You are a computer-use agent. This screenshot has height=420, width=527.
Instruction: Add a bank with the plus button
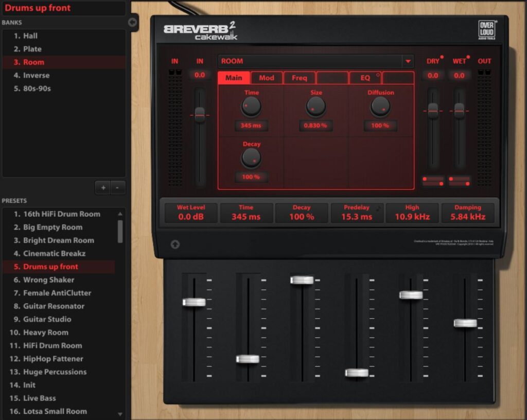[103, 187]
